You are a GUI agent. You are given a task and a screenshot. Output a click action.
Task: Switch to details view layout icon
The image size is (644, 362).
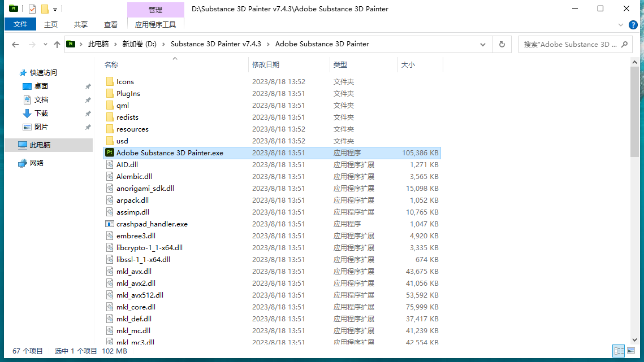click(619, 351)
